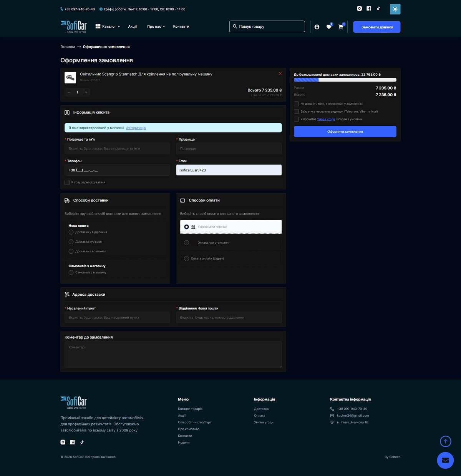Open the Instagram icon in the top bar
Screen dimensions: 461x476
tap(360, 8)
